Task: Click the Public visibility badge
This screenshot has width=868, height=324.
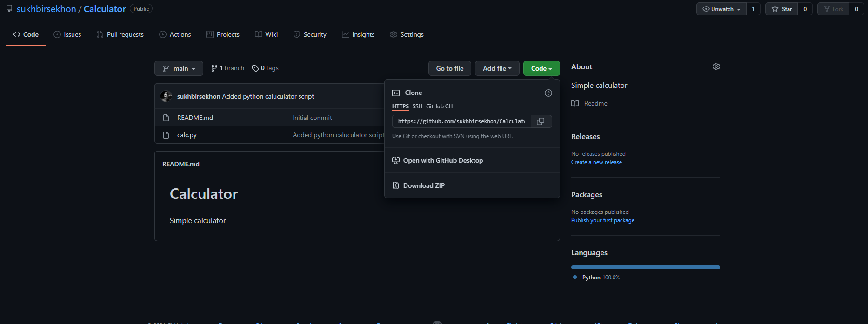Action: (141, 9)
